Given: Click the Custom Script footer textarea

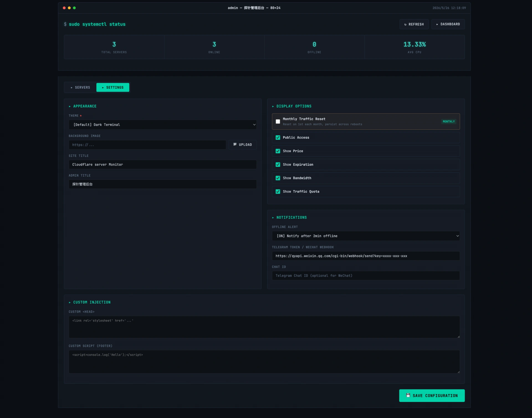Looking at the screenshot, I should point(264,362).
